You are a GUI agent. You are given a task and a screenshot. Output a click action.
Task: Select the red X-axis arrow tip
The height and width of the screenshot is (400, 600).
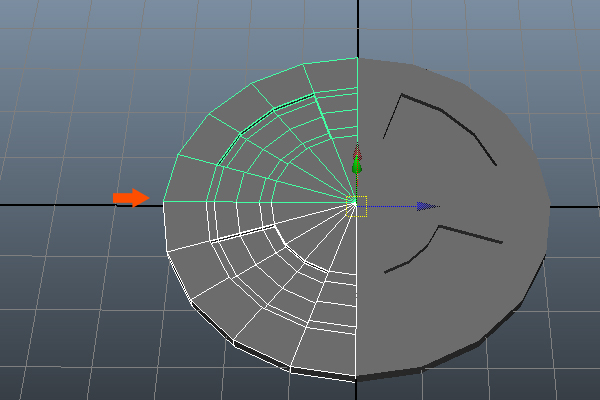coord(357,150)
